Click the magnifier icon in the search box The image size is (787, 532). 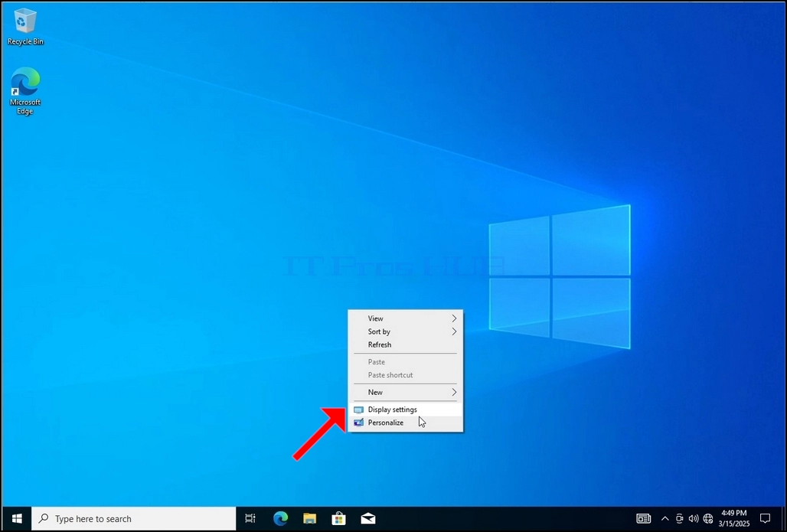click(44, 518)
